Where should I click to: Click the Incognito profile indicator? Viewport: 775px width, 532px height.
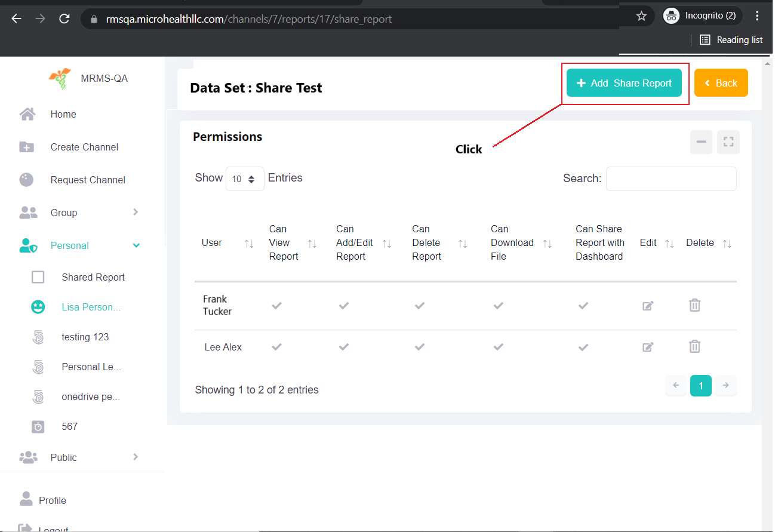click(703, 16)
